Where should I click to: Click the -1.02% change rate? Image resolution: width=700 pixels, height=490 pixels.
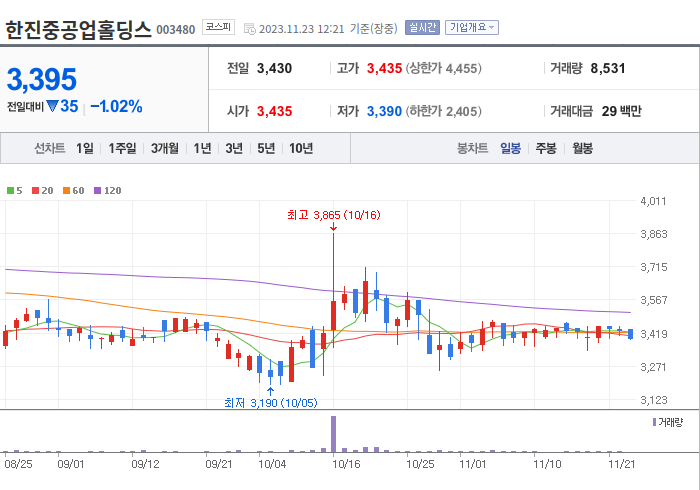click(x=116, y=106)
